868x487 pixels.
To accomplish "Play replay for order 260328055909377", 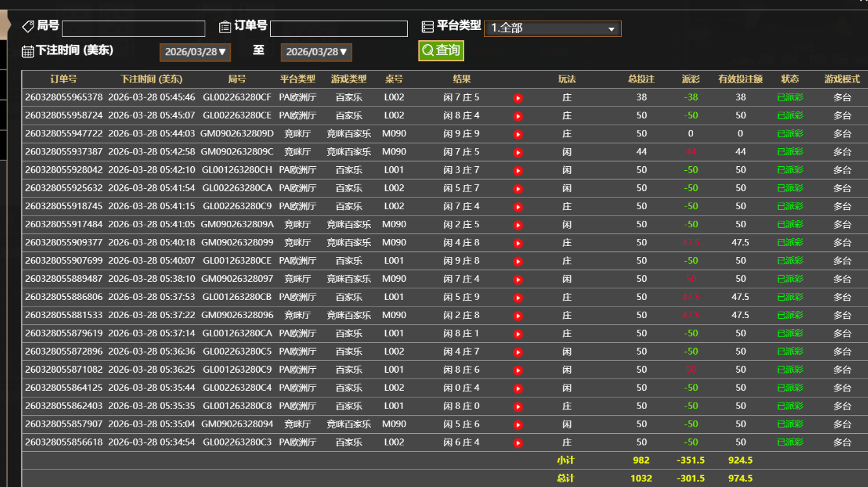I will (518, 243).
